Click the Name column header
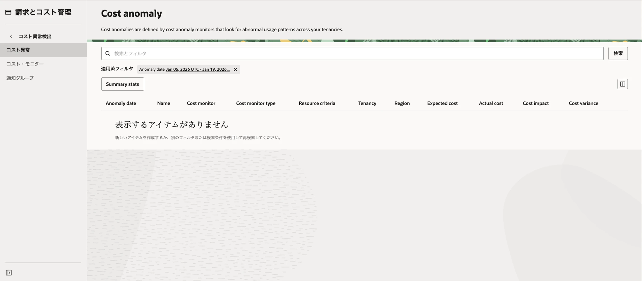This screenshot has height=281, width=644. point(164,103)
